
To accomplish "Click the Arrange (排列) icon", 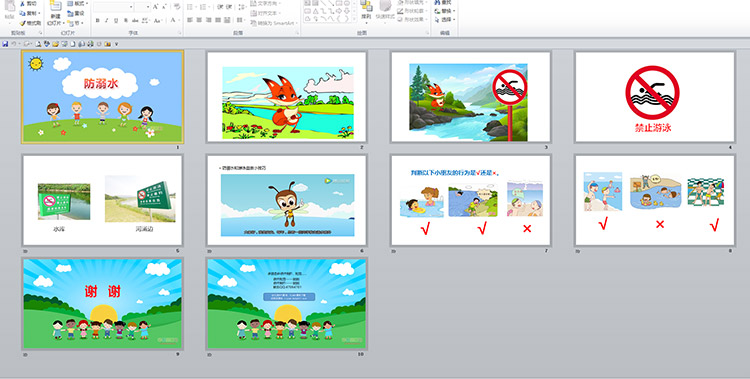I will tap(366, 11).
